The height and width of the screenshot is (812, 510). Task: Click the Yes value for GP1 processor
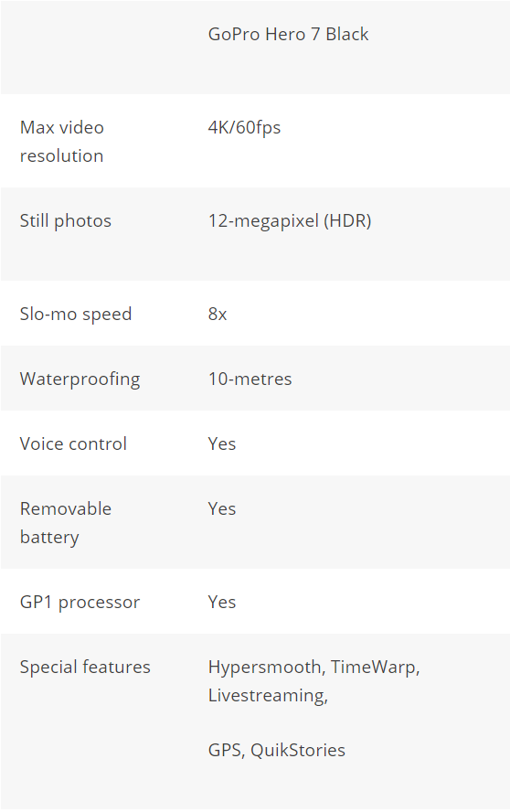(221, 602)
